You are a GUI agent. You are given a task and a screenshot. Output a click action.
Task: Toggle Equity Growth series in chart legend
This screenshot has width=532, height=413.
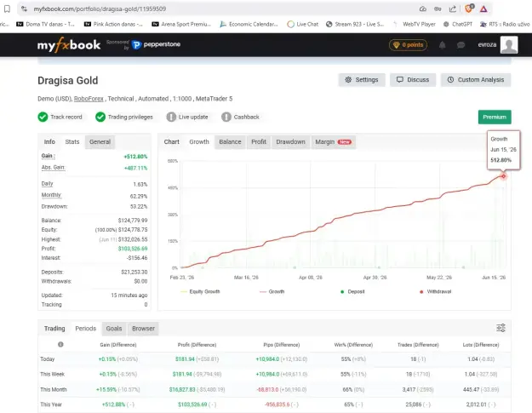200,291
